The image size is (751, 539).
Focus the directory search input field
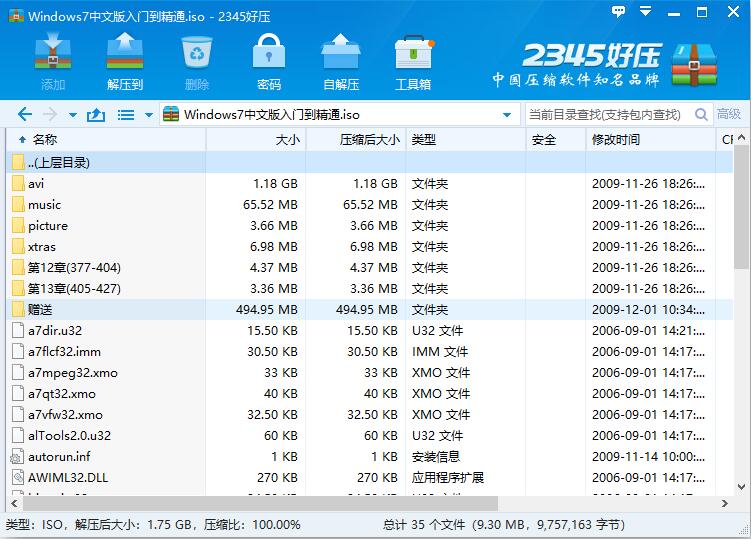coord(608,115)
